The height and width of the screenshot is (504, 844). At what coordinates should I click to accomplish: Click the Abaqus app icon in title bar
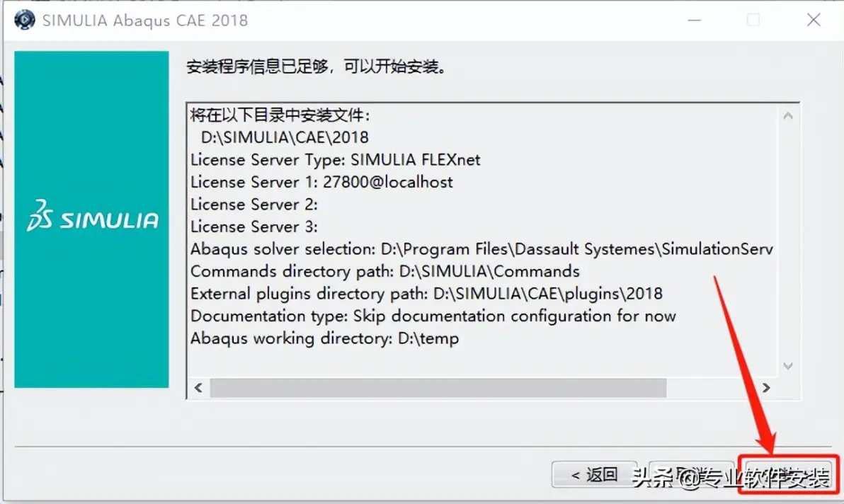pyautogui.click(x=24, y=20)
